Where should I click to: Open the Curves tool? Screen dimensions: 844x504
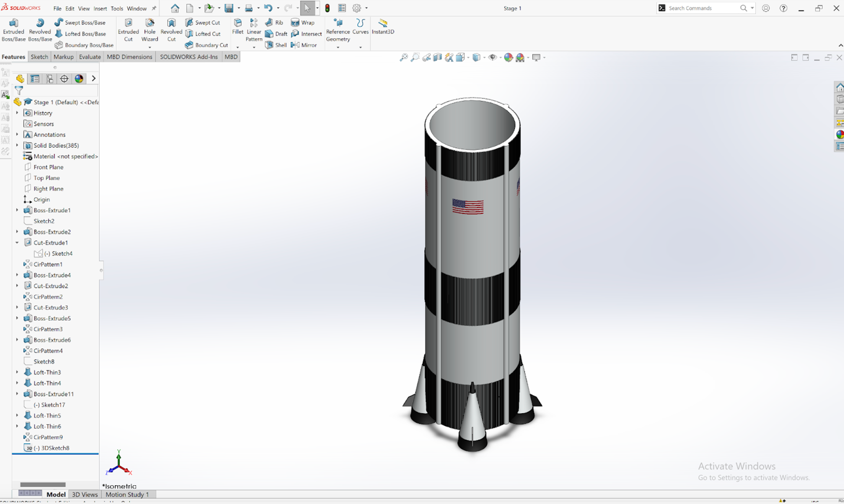coord(360,26)
